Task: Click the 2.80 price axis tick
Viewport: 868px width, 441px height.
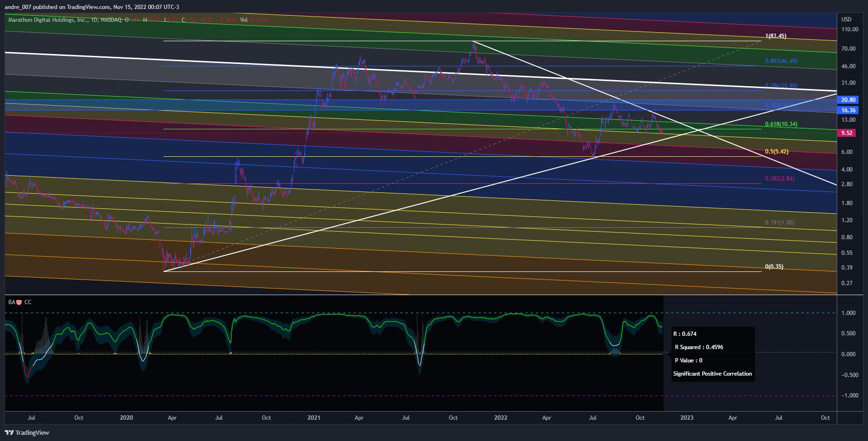Action: (847, 184)
